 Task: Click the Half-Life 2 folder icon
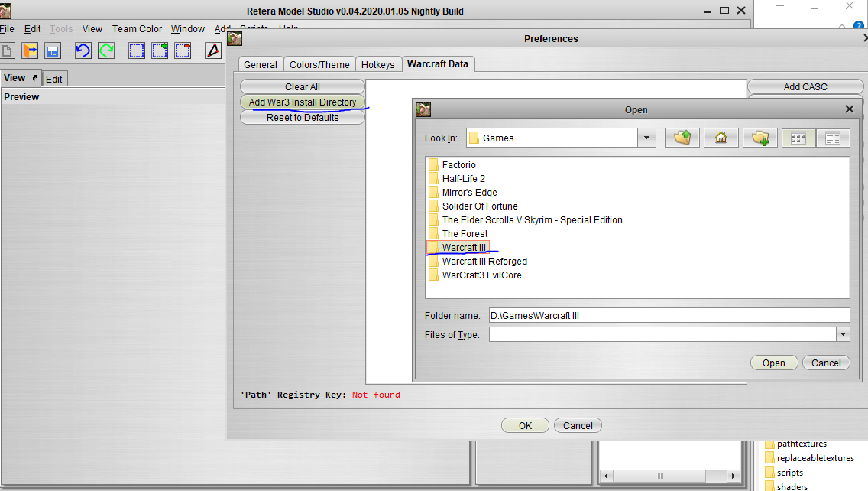coord(433,178)
